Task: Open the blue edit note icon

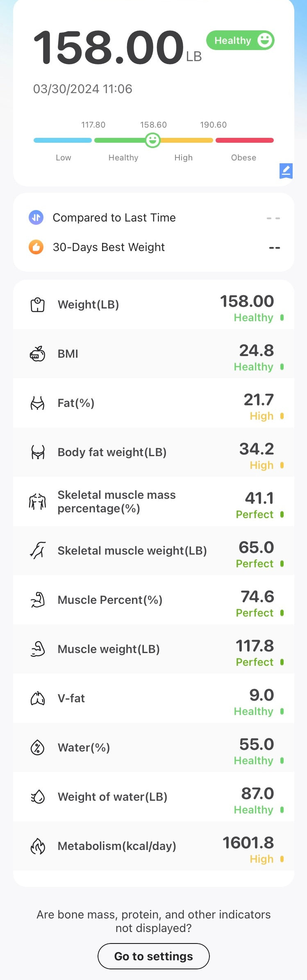Action: (286, 171)
